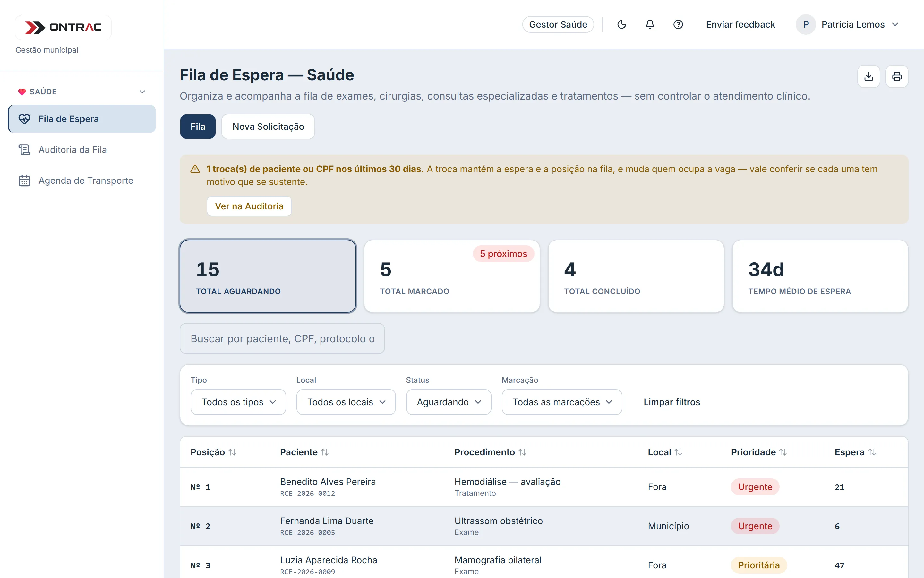Click wait value 21 in Benedito's row
This screenshot has height=578, width=924.
[x=839, y=487]
